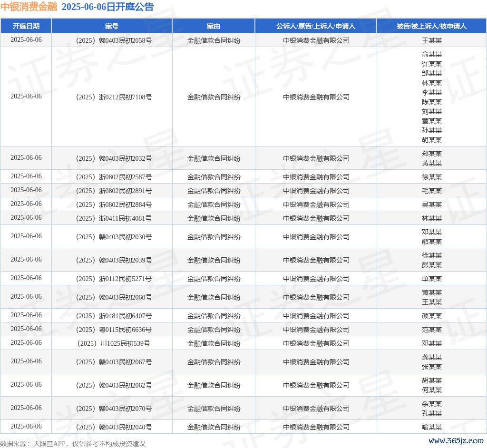
Task: Click case number 粤0115民初6636号
Action: point(114,330)
